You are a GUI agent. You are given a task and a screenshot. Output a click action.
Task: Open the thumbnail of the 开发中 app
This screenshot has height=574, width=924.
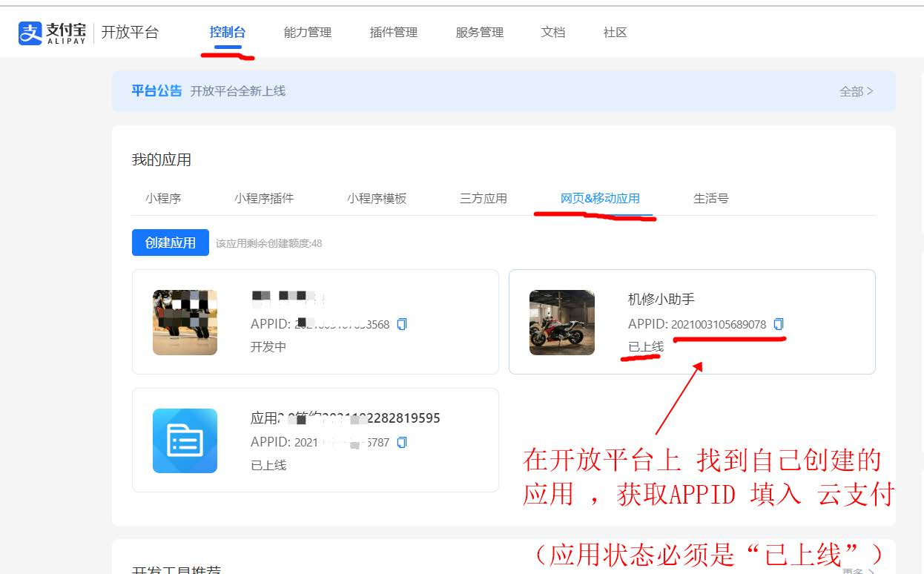coord(185,322)
